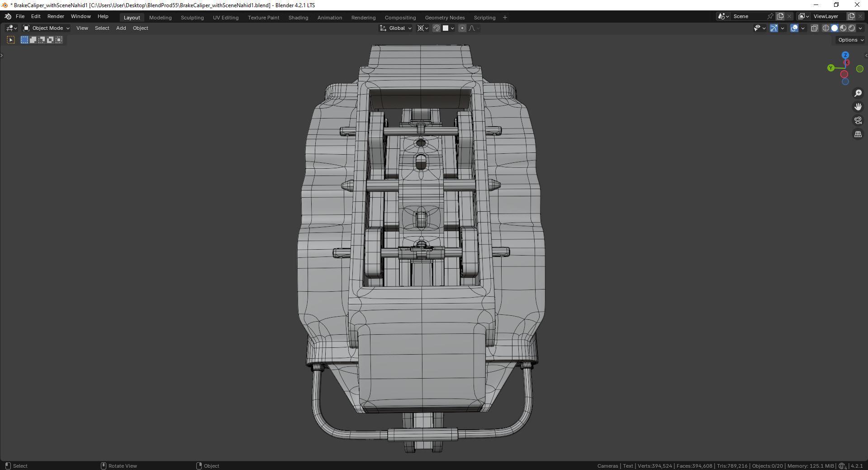Click the pan view hand icon
Viewport: 868px width, 470px height.
[x=858, y=107]
